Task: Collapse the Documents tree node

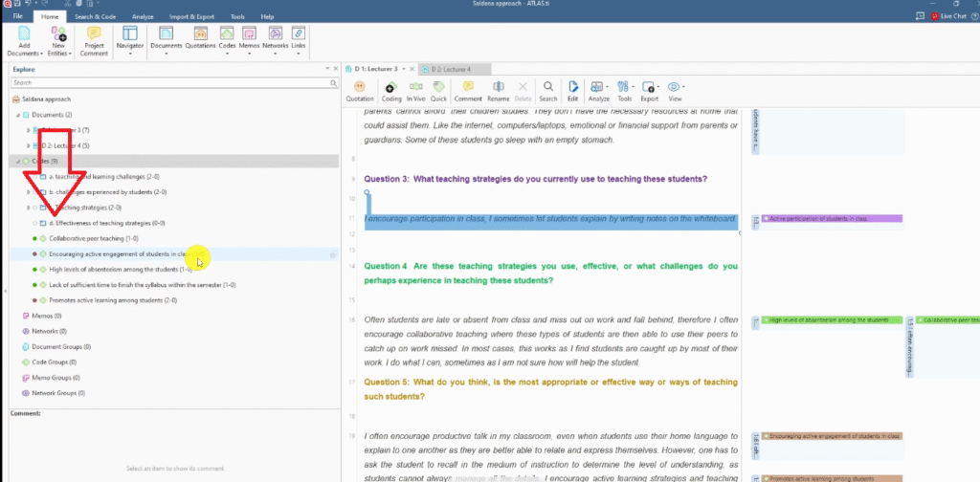Action: 16,115
